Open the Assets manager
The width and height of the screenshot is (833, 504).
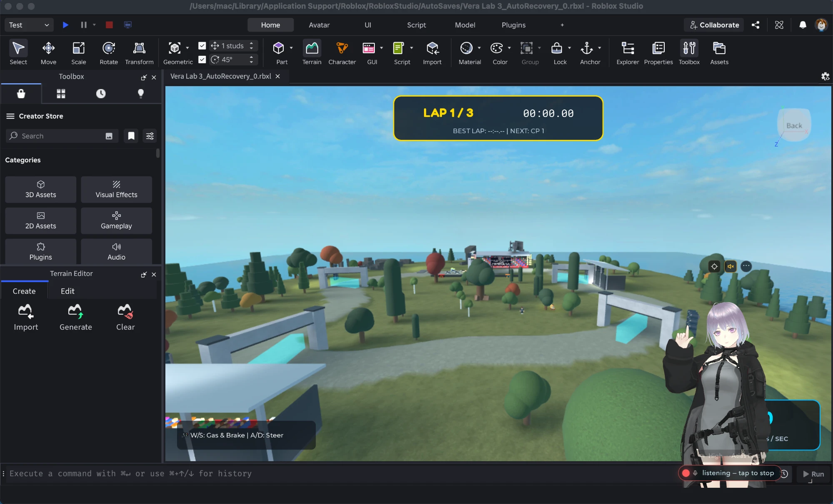719,53
